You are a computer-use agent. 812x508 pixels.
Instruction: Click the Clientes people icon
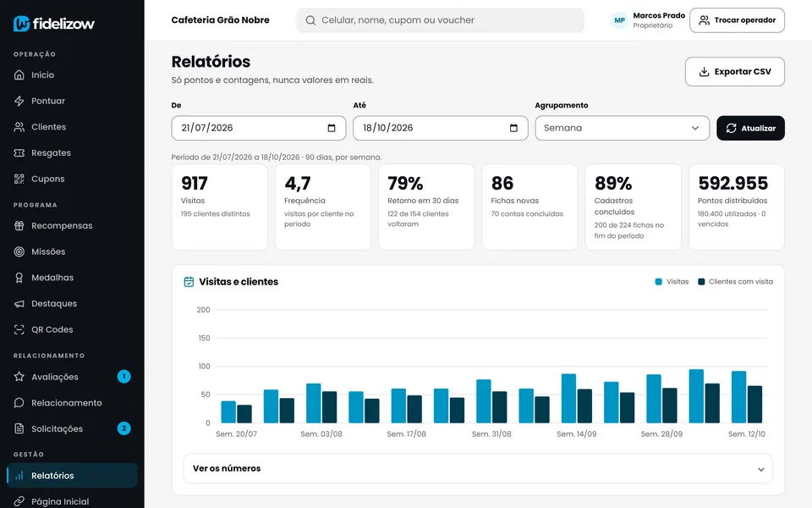click(x=19, y=126)
